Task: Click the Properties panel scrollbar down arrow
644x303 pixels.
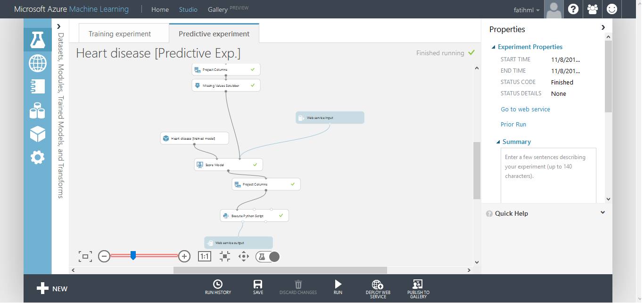Action: point(608,199)
